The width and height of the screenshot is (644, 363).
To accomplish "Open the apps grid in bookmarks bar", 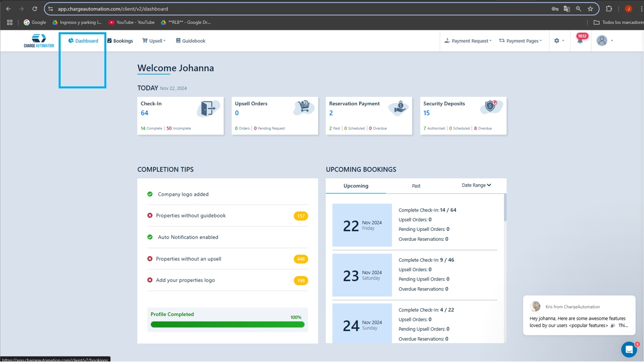I will tap(9, 22).
